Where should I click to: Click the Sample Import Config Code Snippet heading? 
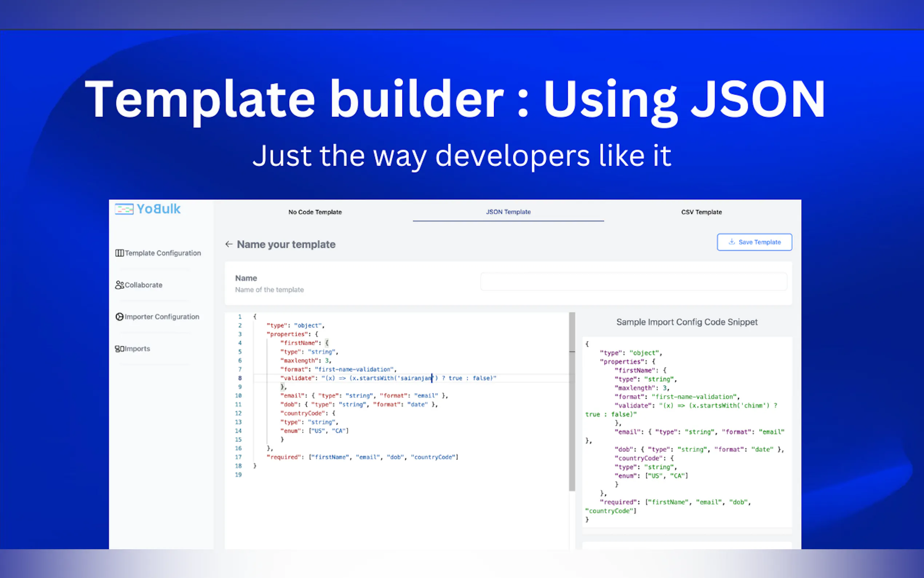(687, 322)
